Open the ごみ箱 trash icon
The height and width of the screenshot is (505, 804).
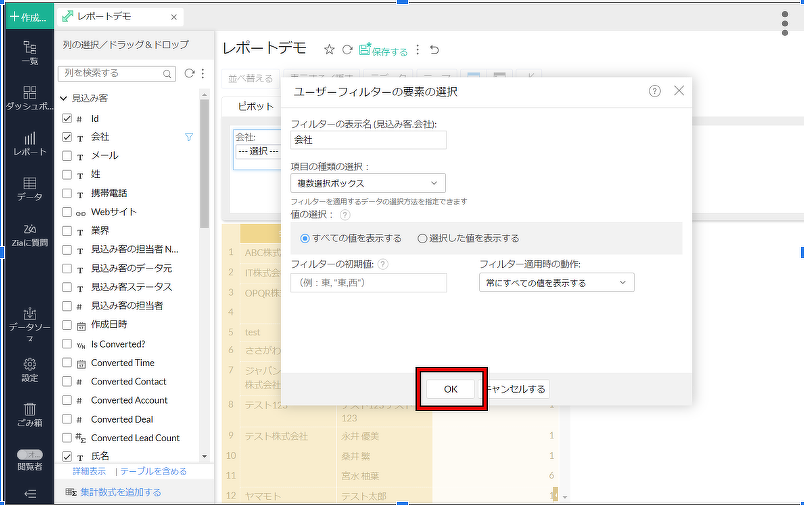(30, 413)
